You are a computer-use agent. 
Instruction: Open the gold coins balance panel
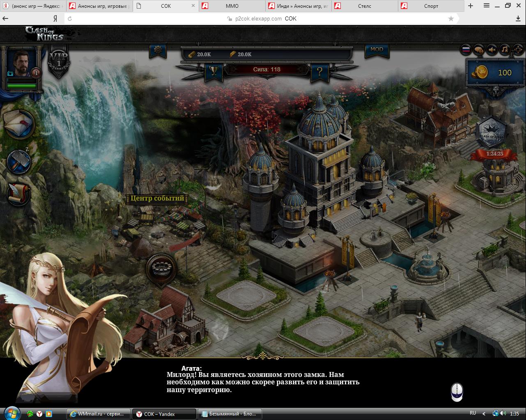496,73
